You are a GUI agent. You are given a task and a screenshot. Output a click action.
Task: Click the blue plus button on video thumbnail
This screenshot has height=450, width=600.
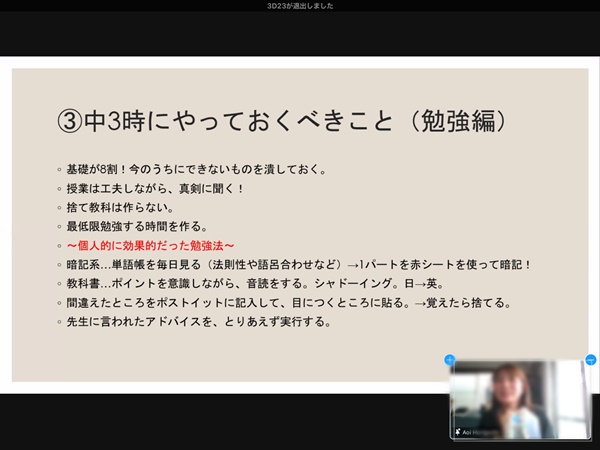point(450,359)
